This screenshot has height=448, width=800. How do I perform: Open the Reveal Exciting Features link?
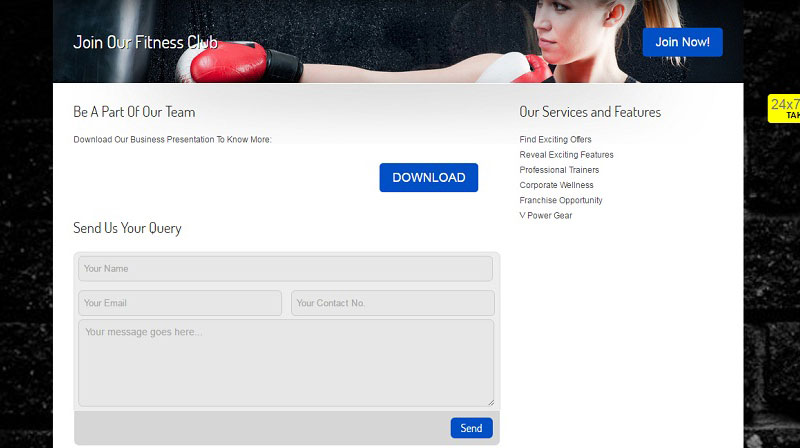[566, 155]
